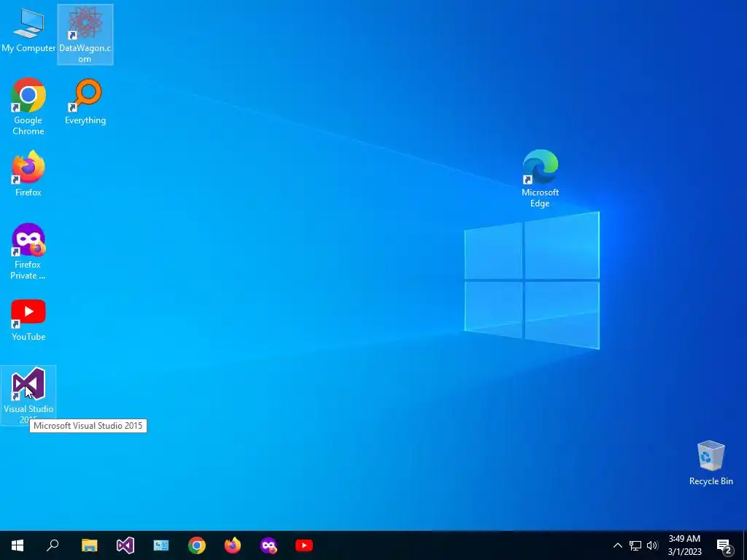Select the Firefox desktop shortcut
Viewport: 747px width, 560px height.
pyautogui.click(x=28, y=174)
